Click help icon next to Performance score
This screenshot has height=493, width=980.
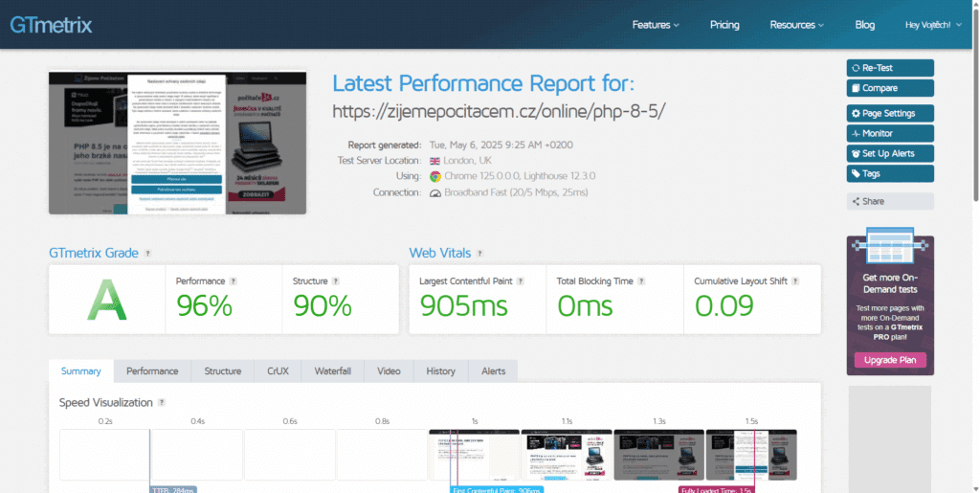[x=234, y=281]
